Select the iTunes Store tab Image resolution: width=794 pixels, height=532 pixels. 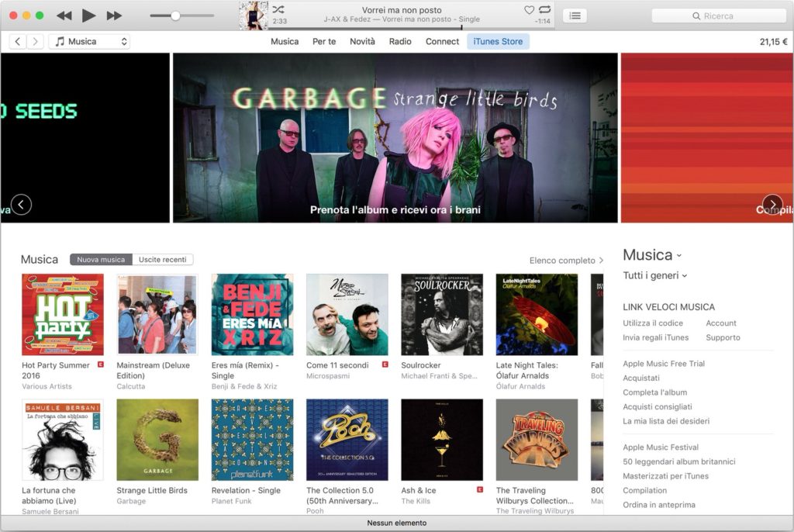498,42
